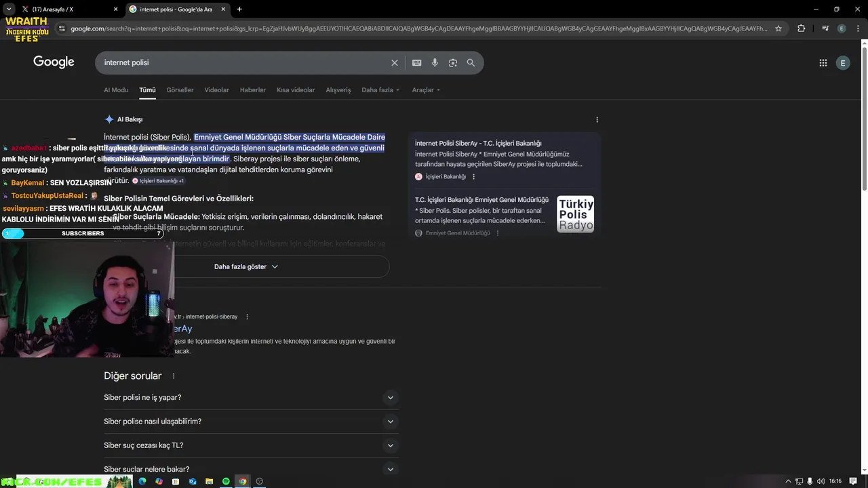The image size is (868, 488).
Task: Open the Chrome extensions puzzle icon
Action: 801,28
